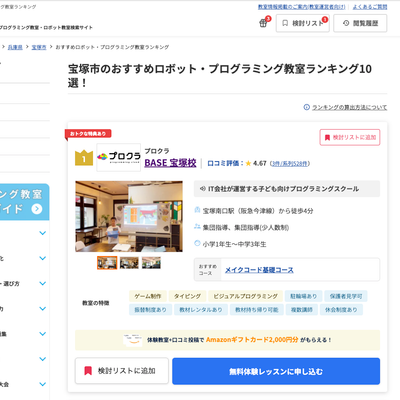
Task: Expand the sidebar section ending with 選び方
Action: point(43,283)
